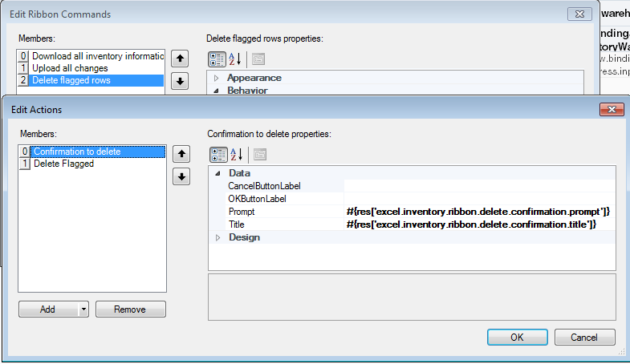Switch to Categorized view in Edit Actions
The image size is (630, 364).
pyautogui.click(x=218, y=155)
